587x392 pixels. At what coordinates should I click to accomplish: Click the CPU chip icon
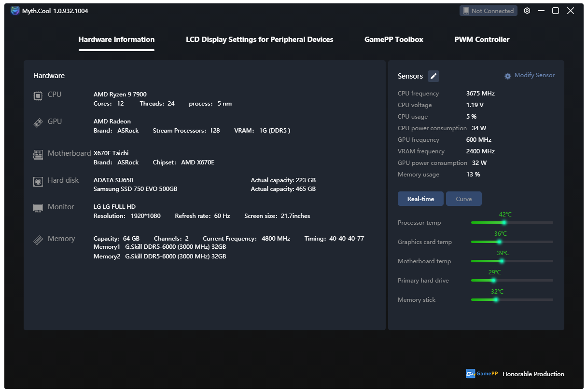[x=38, y=95]
